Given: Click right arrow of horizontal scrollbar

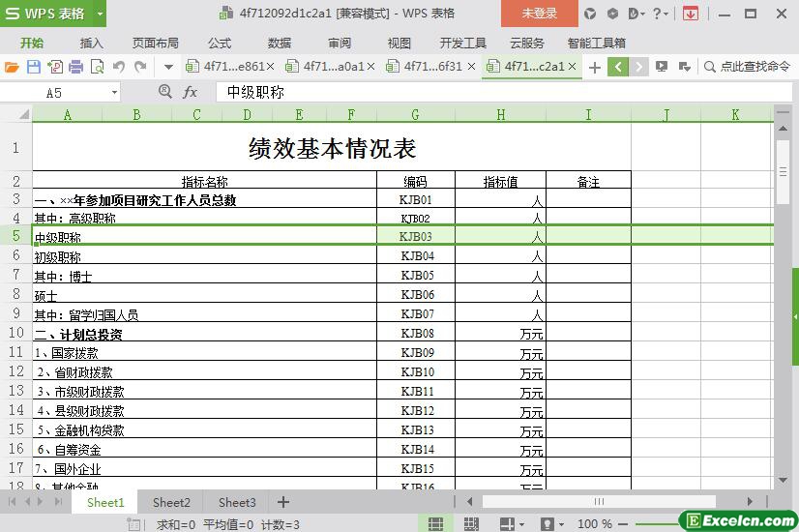Looking at the screenshot, I should pos(750,502).
